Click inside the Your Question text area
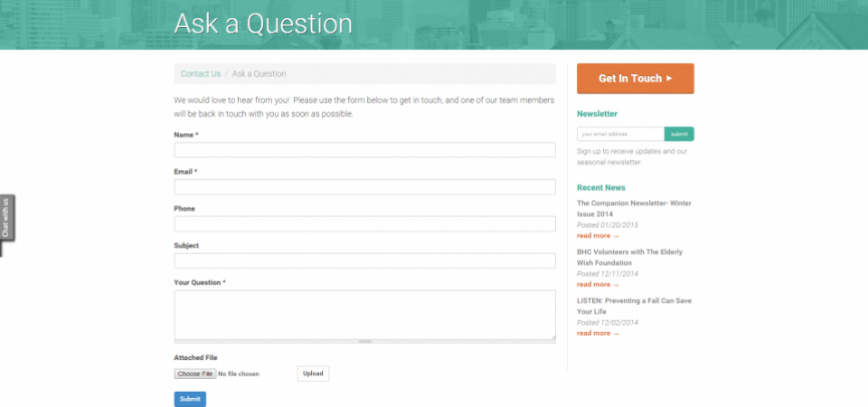The image size is (868, 407). point(364,315)
